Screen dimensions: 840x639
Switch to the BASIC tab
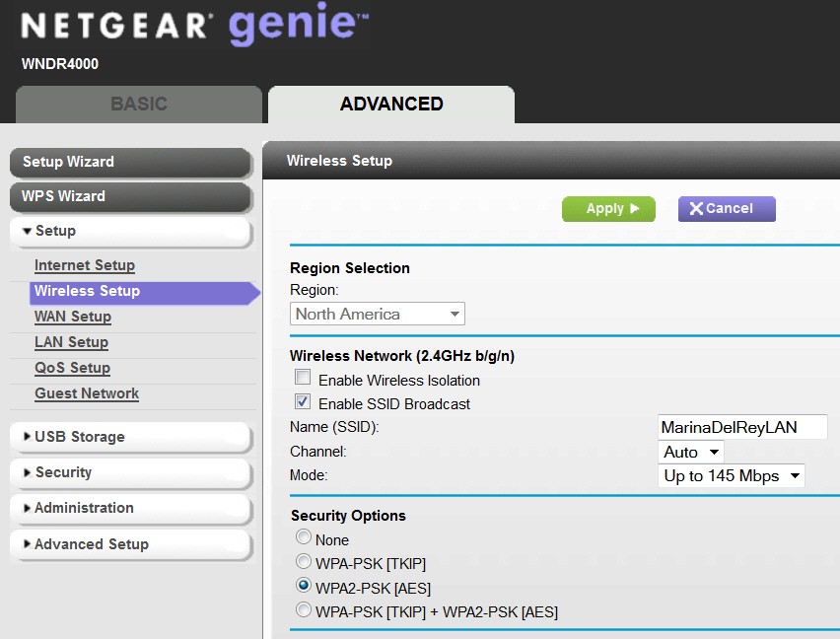click(139, 104)
